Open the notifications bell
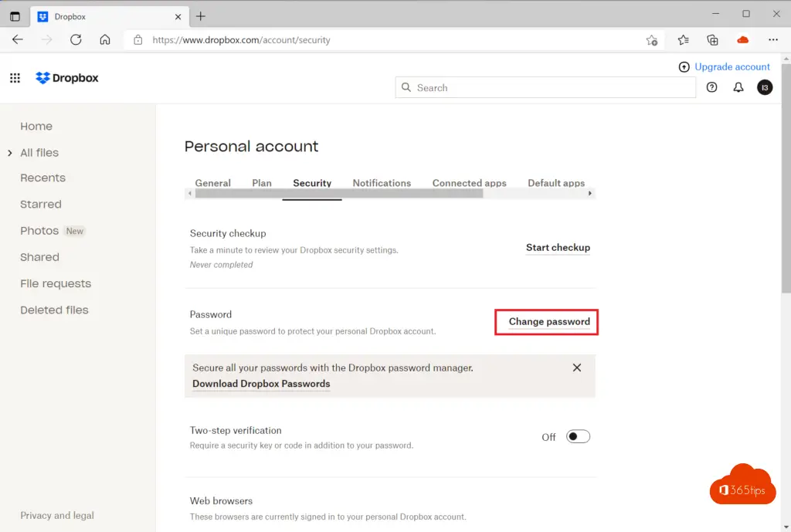This screenshot has width=791, height=532. [x=738, y=87]
